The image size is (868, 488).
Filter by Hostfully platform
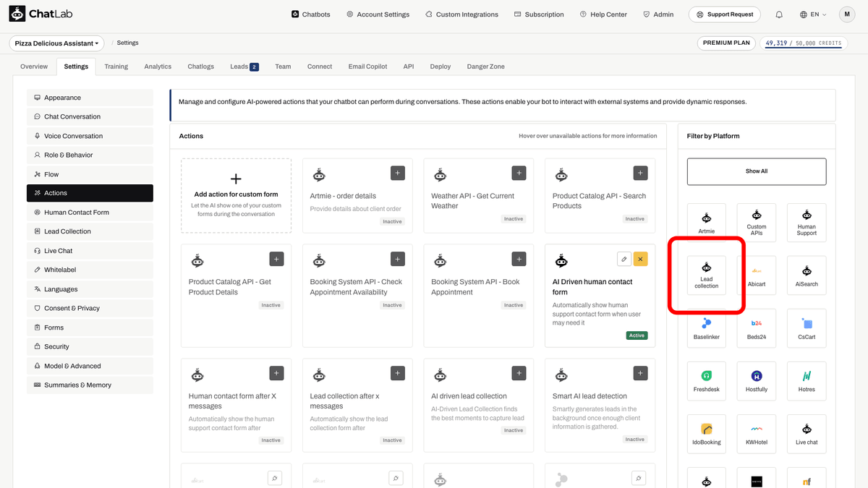757,380
